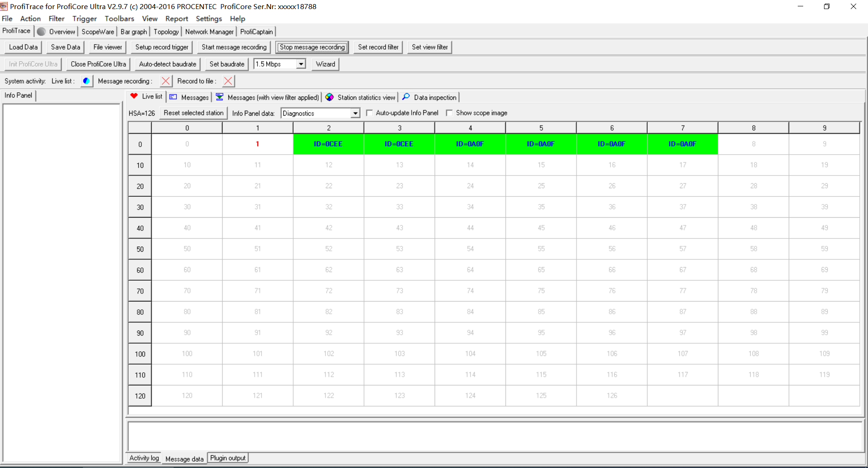Open the ProfiCaptain tab

click(x=257, y=32)
